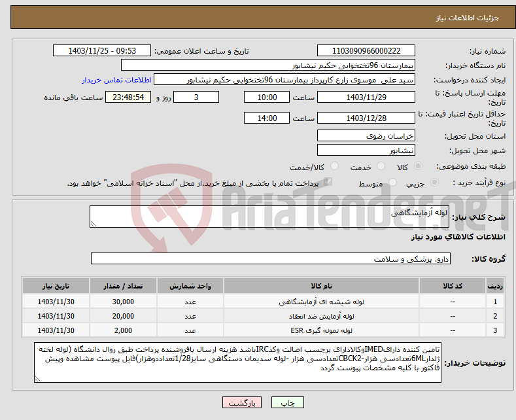Click item name لوله آزمایش ضد انعقاد
516x420 pixels.
point(321,316)
